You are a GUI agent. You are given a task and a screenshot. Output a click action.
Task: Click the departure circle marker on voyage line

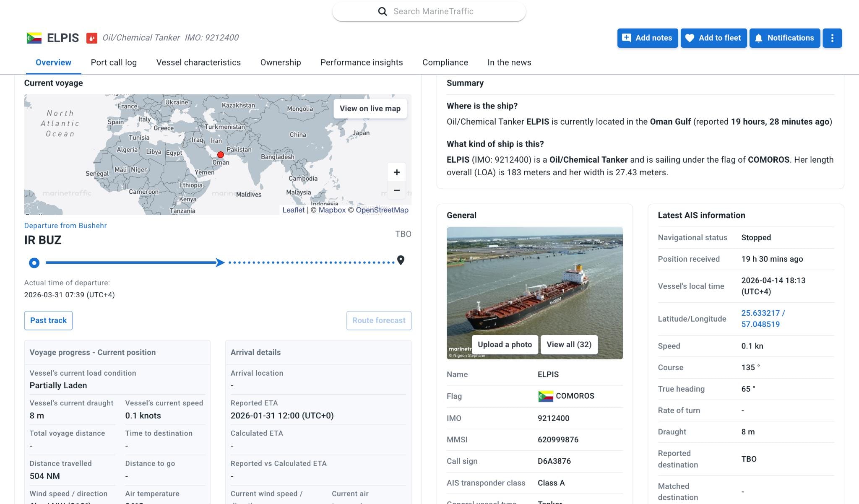(34, 263)
